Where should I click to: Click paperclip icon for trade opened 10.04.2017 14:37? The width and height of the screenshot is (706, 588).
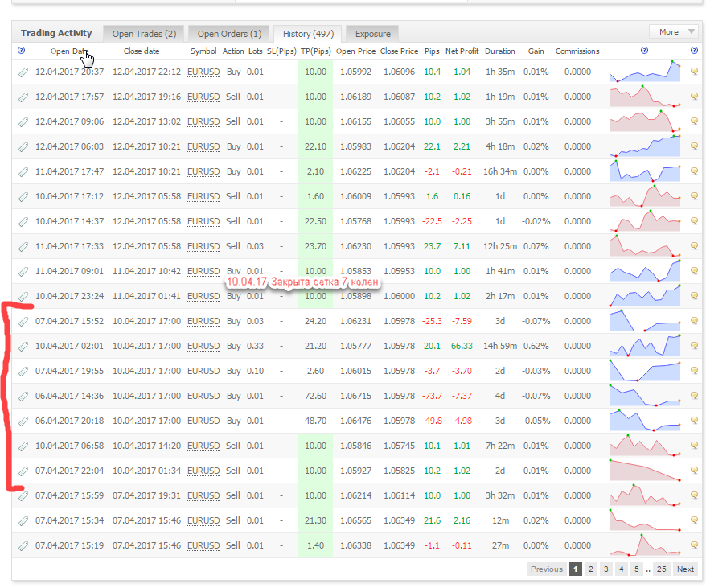[23, 222]
